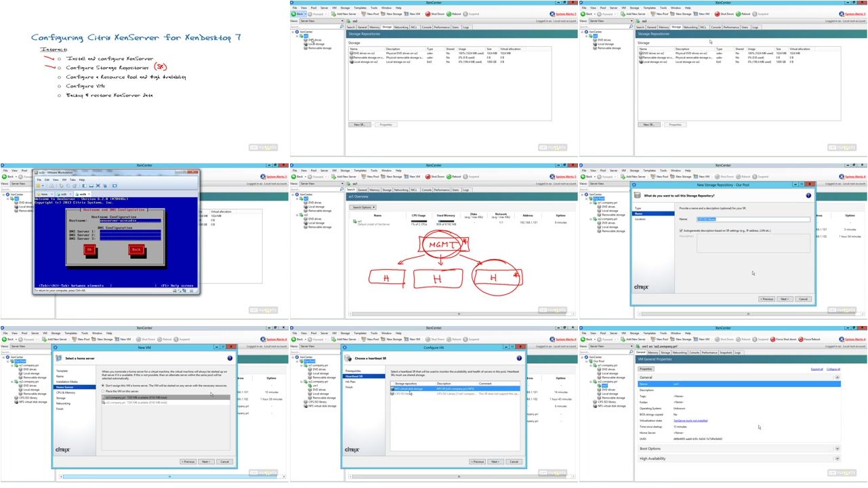Open the Snapshots tab in vm1 window

coord(726,352)
